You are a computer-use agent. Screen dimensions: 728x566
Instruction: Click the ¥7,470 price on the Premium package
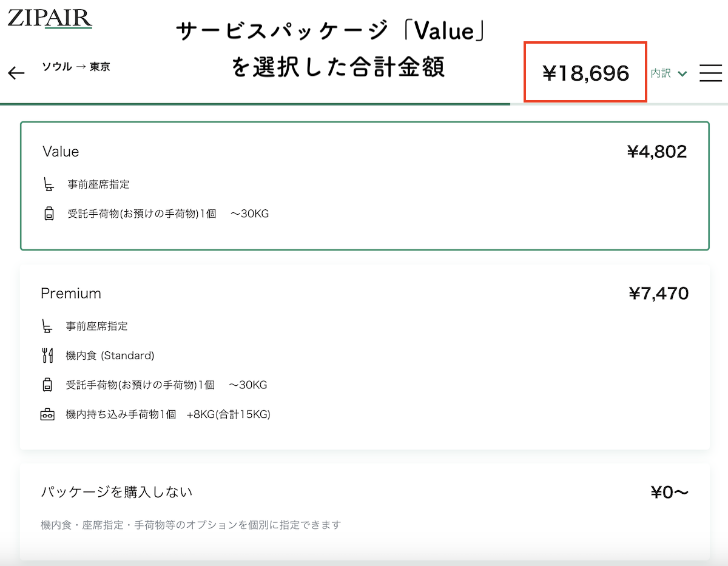click(658, 293)
